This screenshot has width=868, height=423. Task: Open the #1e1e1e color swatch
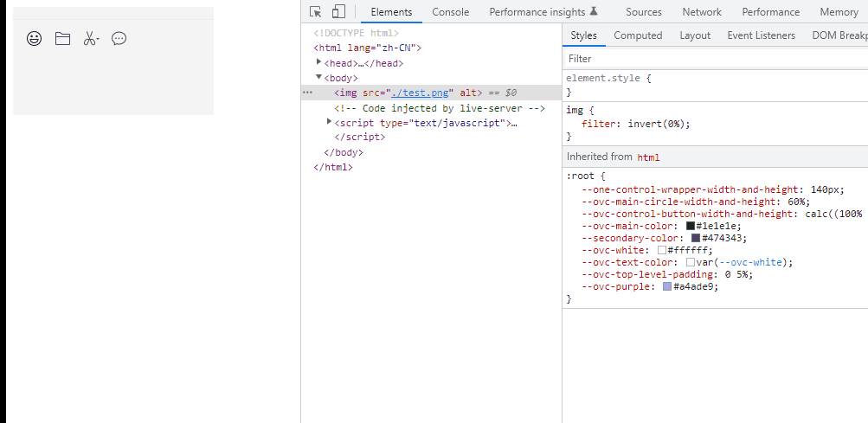[x=691, y=226]
